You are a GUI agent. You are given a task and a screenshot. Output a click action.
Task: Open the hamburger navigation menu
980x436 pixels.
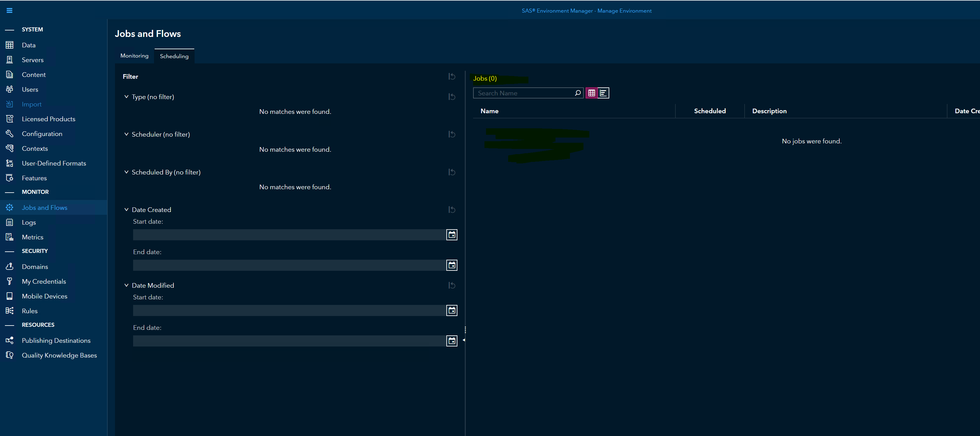click(10, 10)
